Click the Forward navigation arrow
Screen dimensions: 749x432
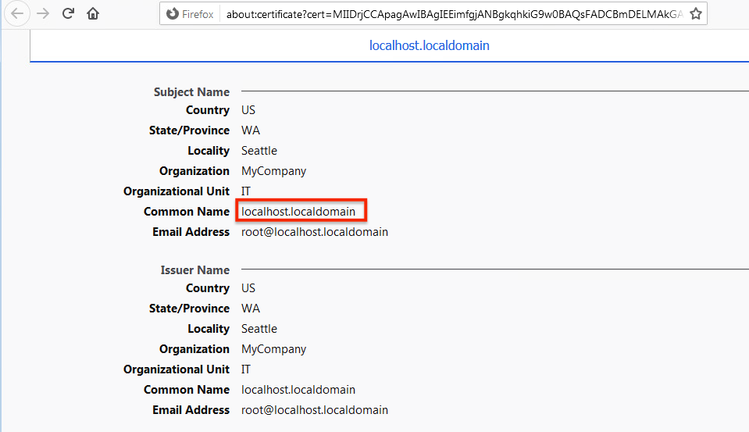[42, 14]
